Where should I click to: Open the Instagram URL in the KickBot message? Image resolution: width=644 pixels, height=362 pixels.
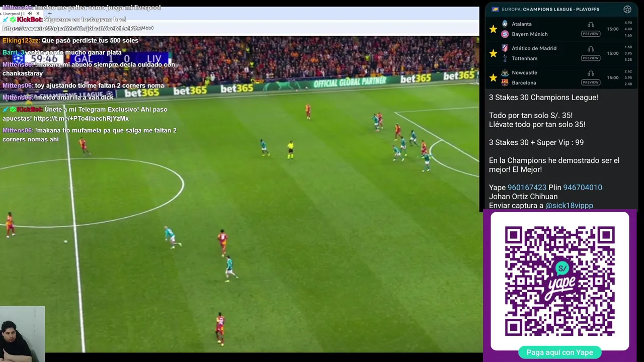(x=71, y=28)
